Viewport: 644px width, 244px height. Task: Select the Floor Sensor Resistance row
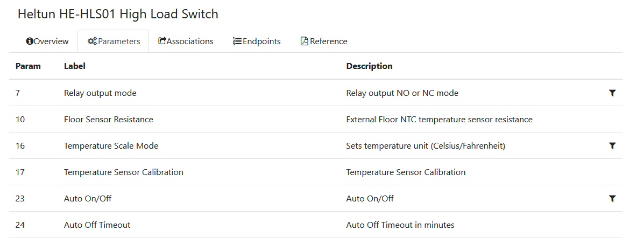(108, 120)
